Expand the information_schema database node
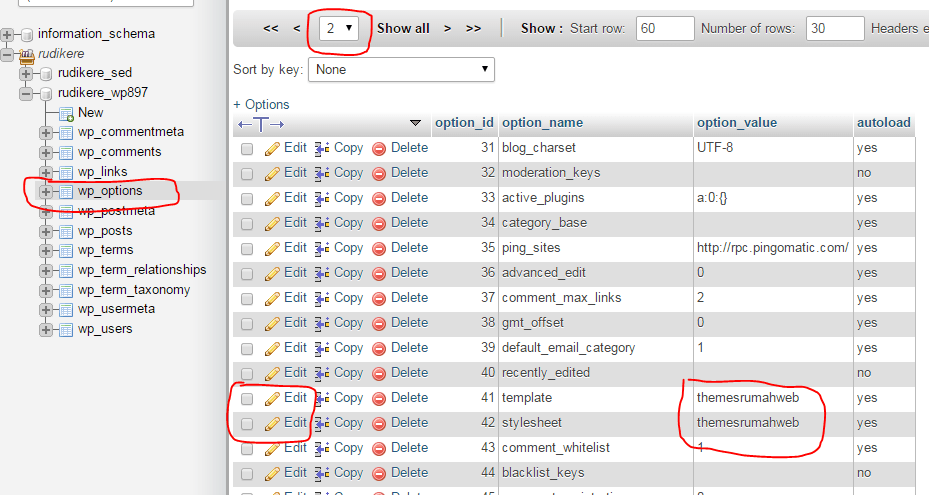The image size is (929, 495). (x=7, y=34)
